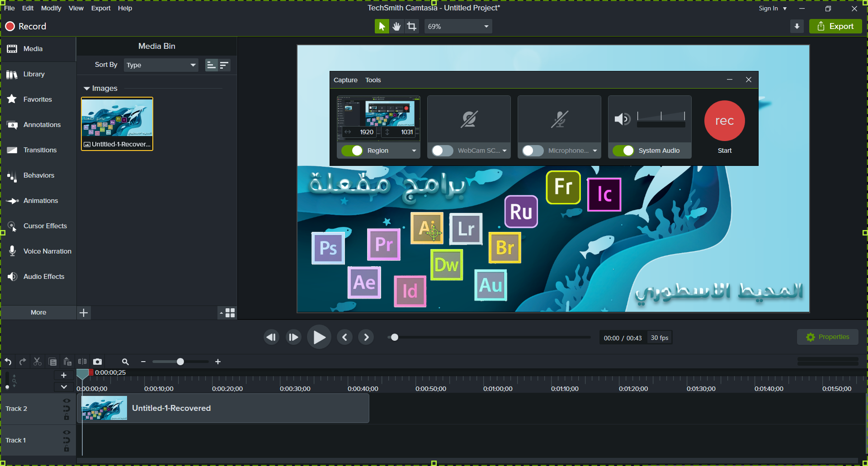Disable the System Audio toggle
The width and height of the screenshot is (868, 466).
[623, 151]
